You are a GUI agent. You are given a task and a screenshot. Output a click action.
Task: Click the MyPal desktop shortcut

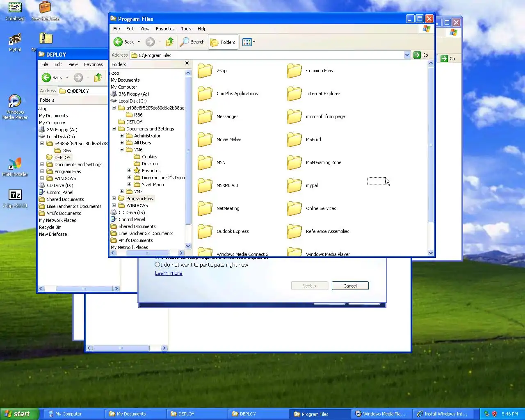point(15,43)
